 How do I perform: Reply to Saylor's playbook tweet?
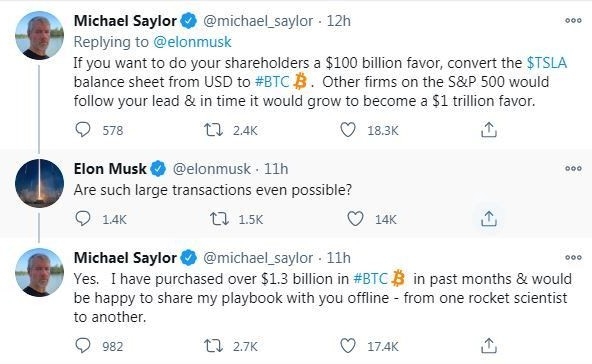pos(83,345)
